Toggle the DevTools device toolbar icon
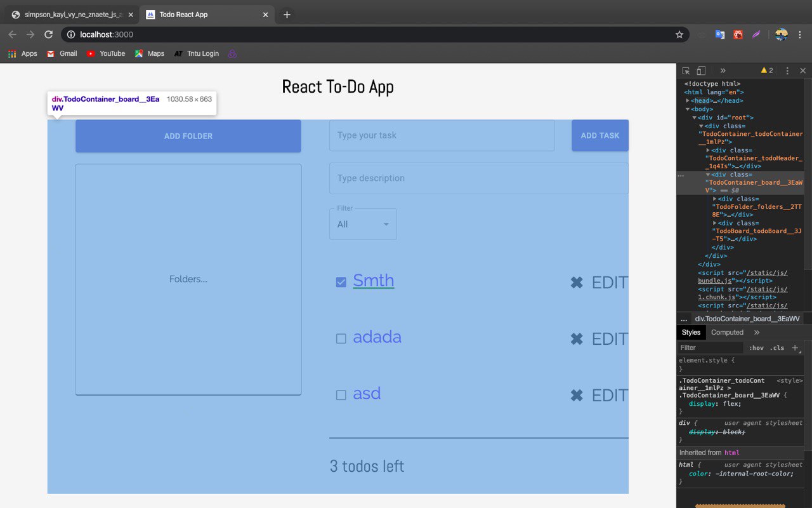This screenshot has height=508, width=812. click(701, 70)
